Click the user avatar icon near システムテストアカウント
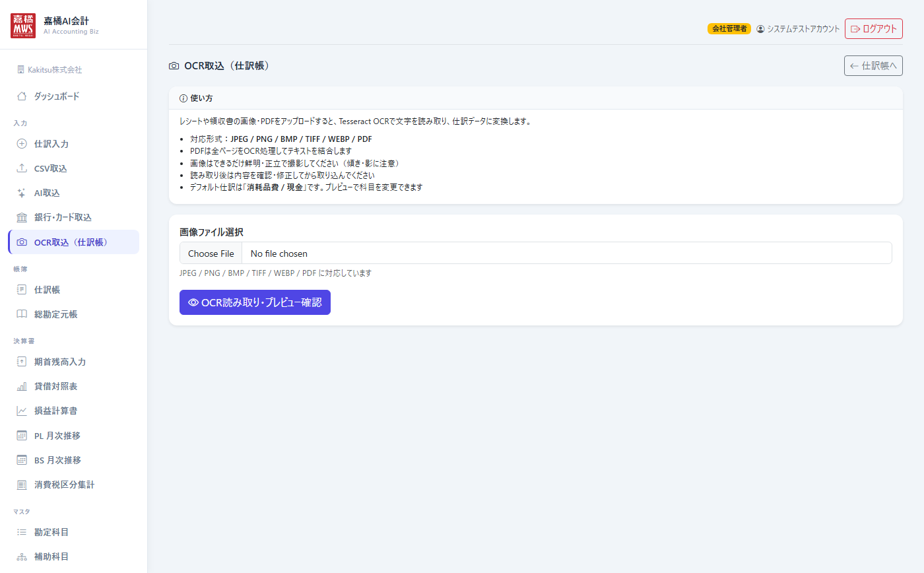Screen dimensions: 924x573 pyautogui.click(x=760, y=29)
